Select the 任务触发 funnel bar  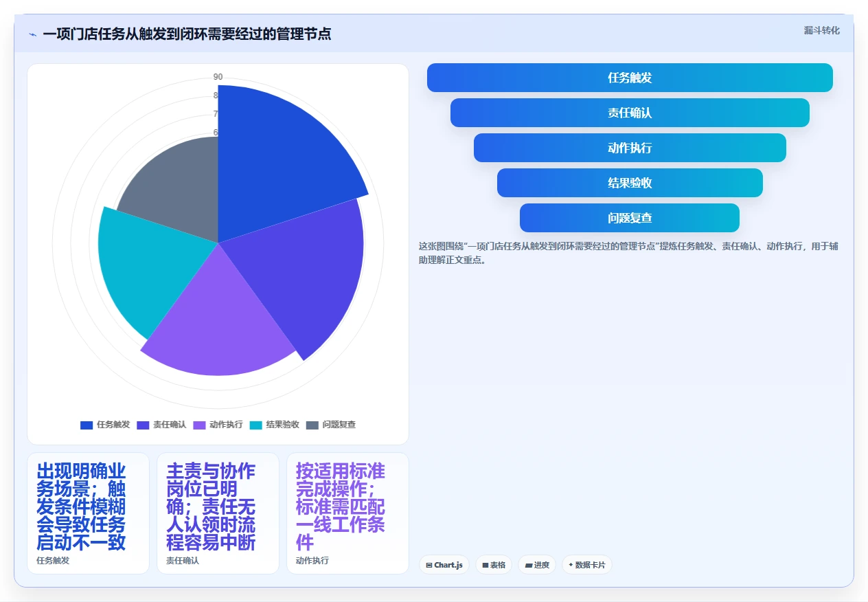pos(630,78)
